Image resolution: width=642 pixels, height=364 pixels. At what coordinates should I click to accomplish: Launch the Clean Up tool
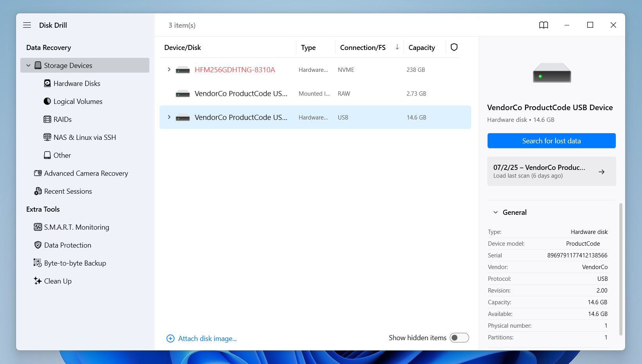(x=57, y=281)
